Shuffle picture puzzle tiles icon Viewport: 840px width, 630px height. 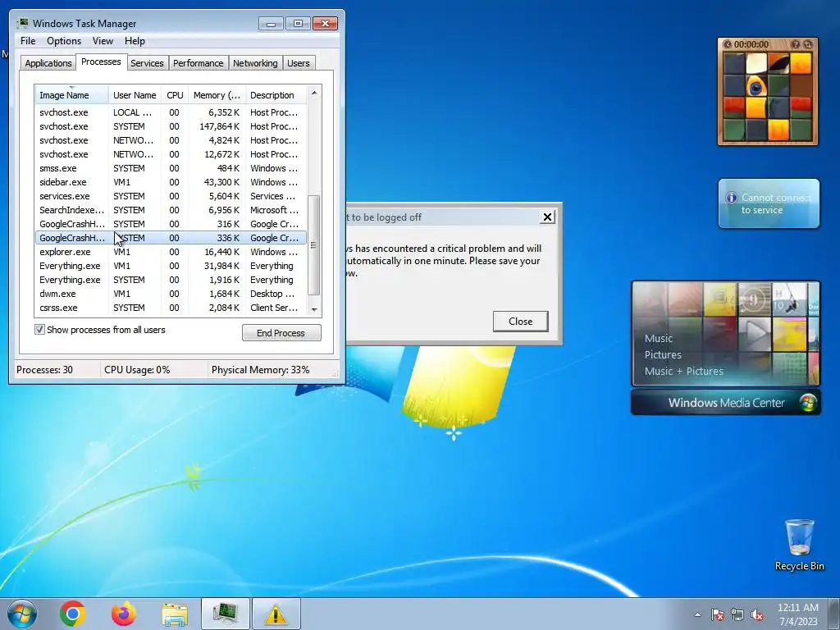point(807,44)
